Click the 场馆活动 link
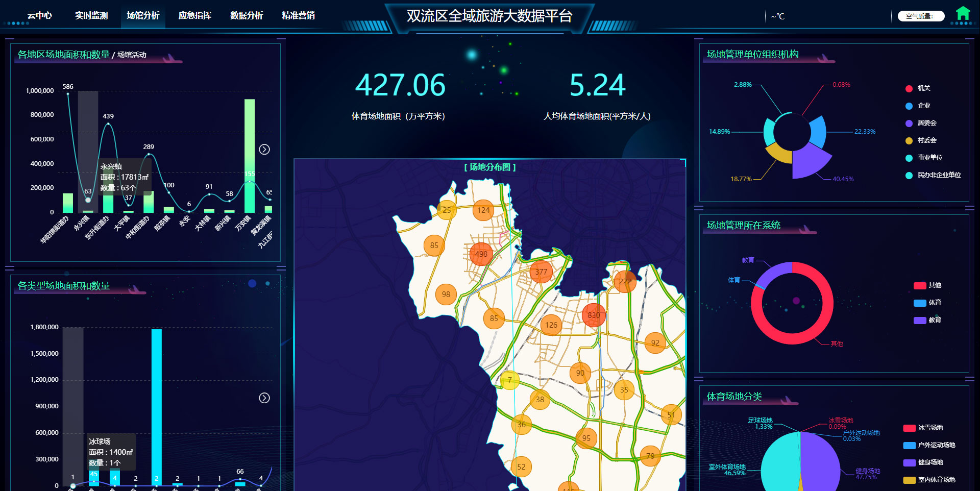 pos(132,55)
